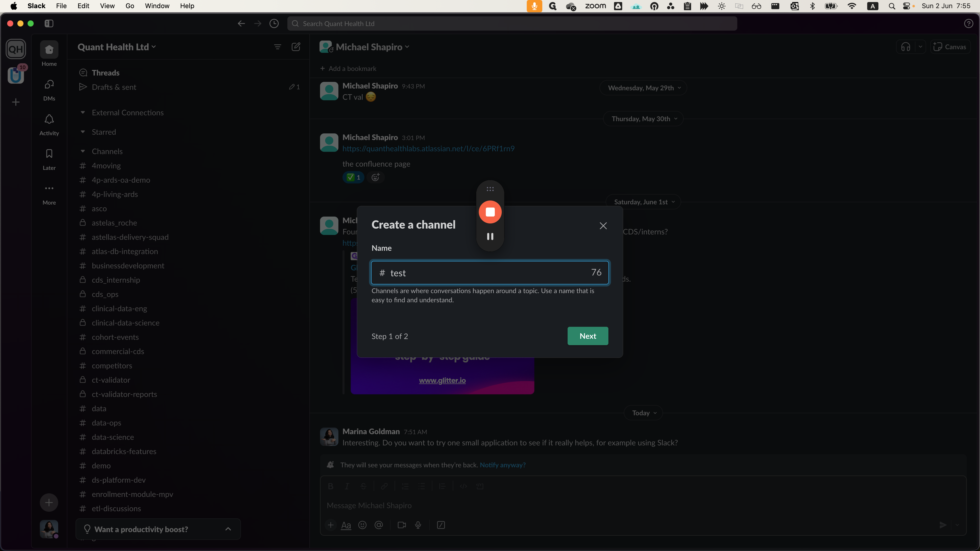Image resolution: width=980 pixels, height=551 pixels.
Task: Open the demo channel
Action: pos(101,466)
